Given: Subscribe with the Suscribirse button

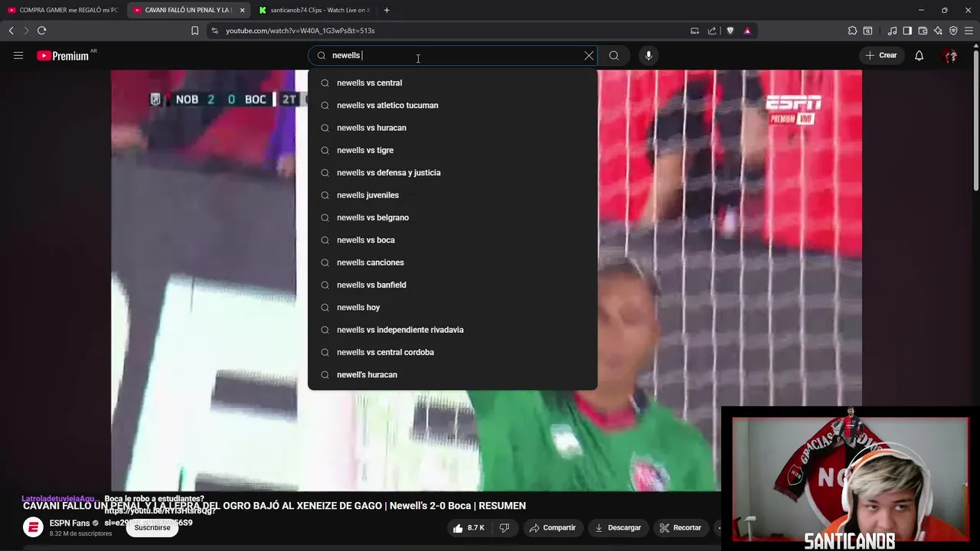Looking at the screenshot, I should click(152, 527).
